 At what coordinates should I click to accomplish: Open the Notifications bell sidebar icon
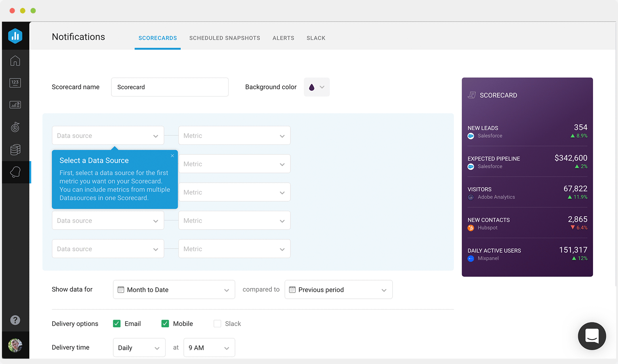coord(15,172)
